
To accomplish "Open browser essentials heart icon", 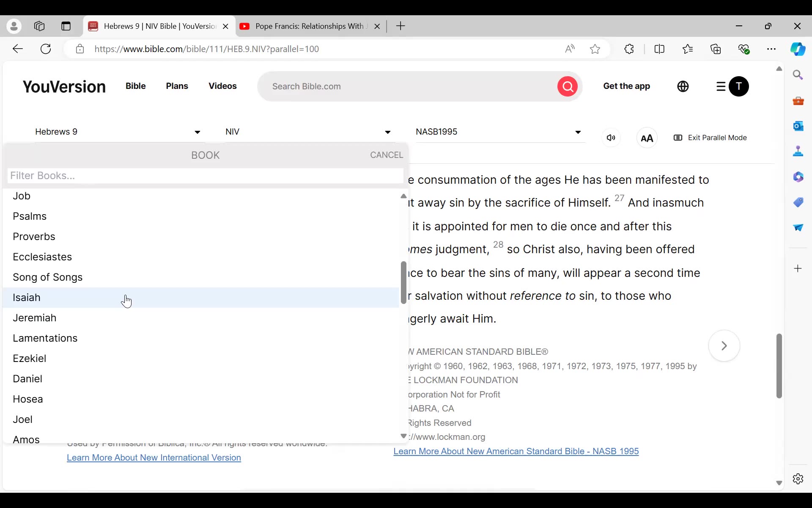I will [744, 49].
